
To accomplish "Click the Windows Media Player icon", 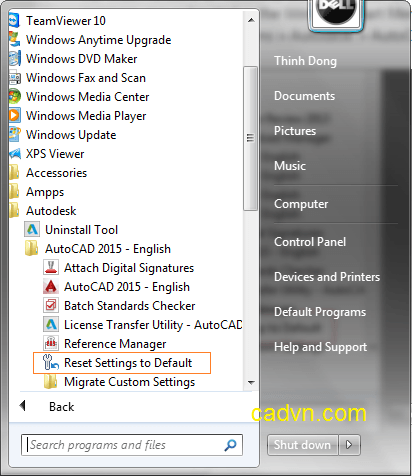I will (15, 116).
